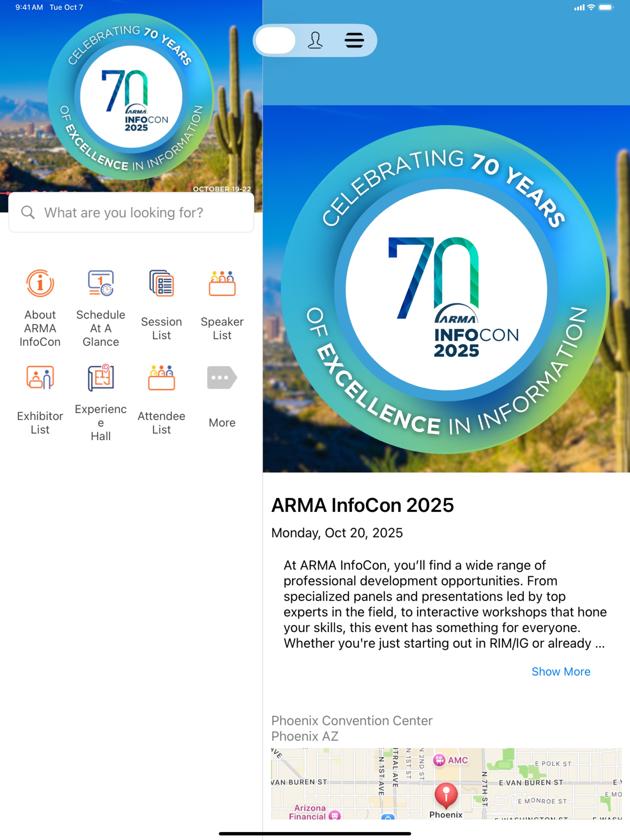
Task: Open About ARMA InfoCon info icon
Action: coord(40,283)
